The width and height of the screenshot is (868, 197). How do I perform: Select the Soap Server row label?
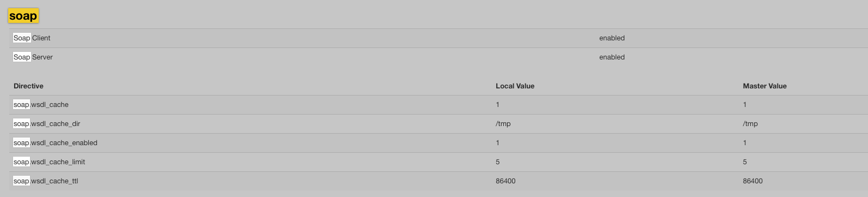pyautogui.click(x=33, y=57)
